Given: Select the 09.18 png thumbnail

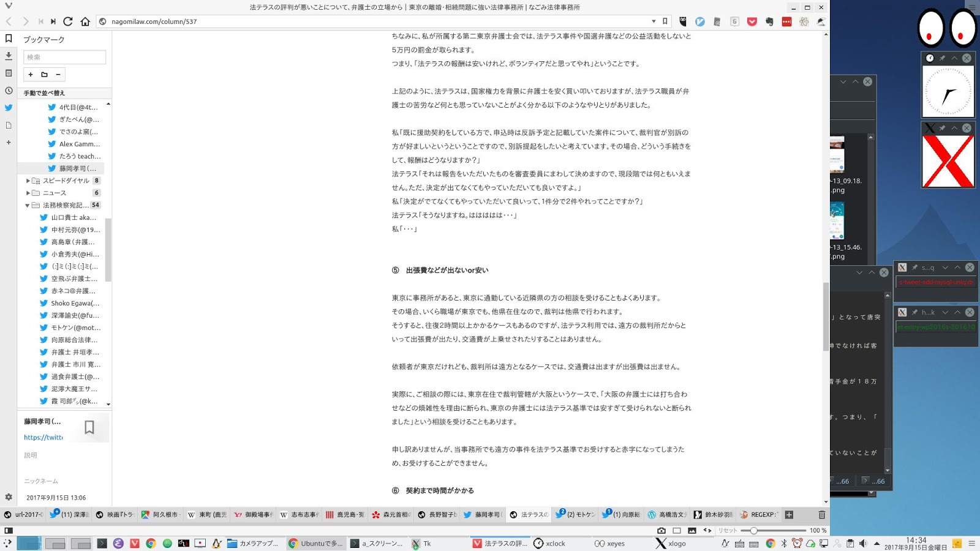Looking at the screenshot, I should [837, 156].
